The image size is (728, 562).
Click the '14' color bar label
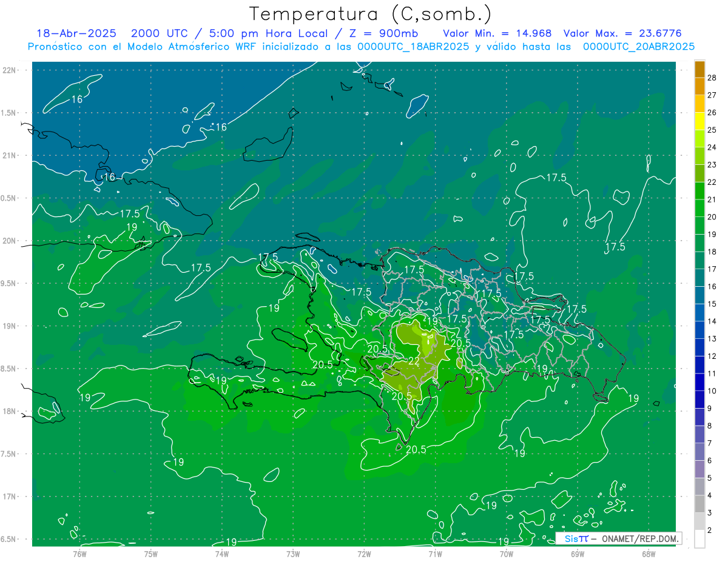[713, 321]
